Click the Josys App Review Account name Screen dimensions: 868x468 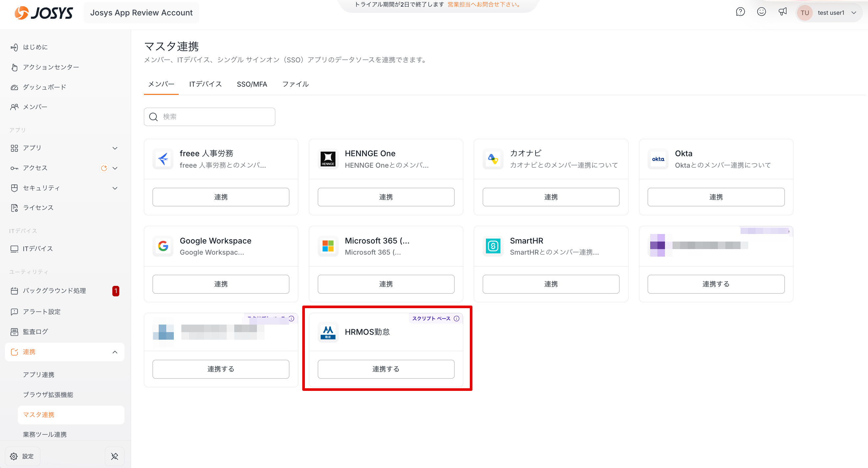tap(141, 13)
